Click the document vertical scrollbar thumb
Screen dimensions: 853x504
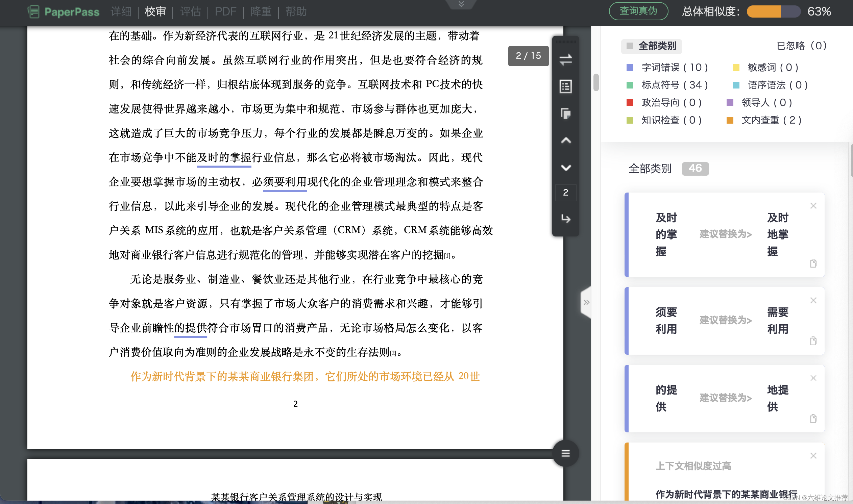click(596, 82)
